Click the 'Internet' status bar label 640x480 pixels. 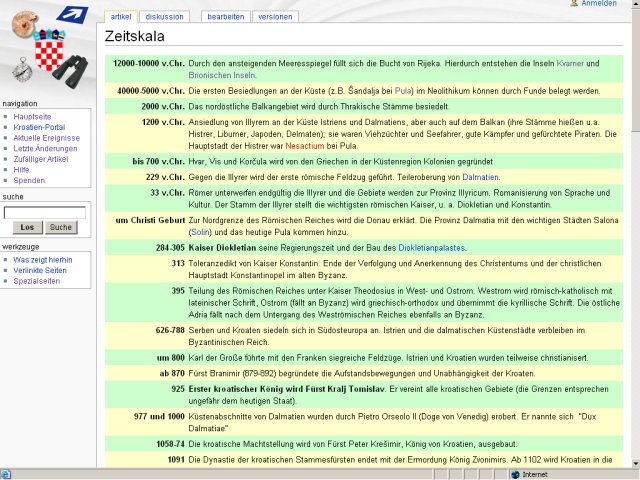pyautogui.click(x=535, y=475)
